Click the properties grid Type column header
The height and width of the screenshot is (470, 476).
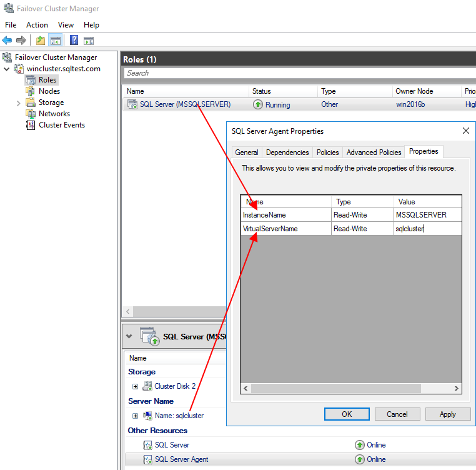coord(362,202)
